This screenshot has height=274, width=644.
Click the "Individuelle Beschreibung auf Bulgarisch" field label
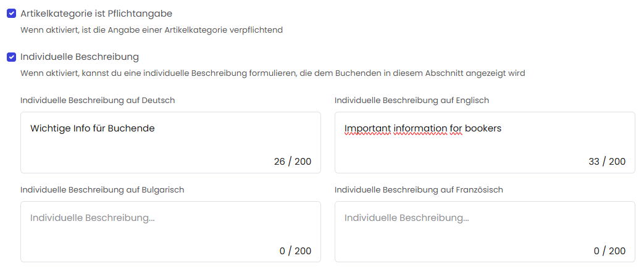[102, 189]
